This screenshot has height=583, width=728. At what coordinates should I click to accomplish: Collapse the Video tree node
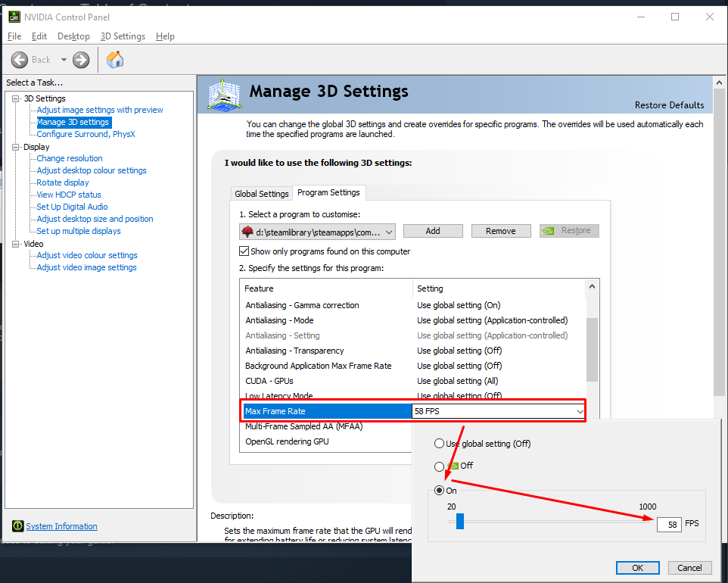[16, 244]
